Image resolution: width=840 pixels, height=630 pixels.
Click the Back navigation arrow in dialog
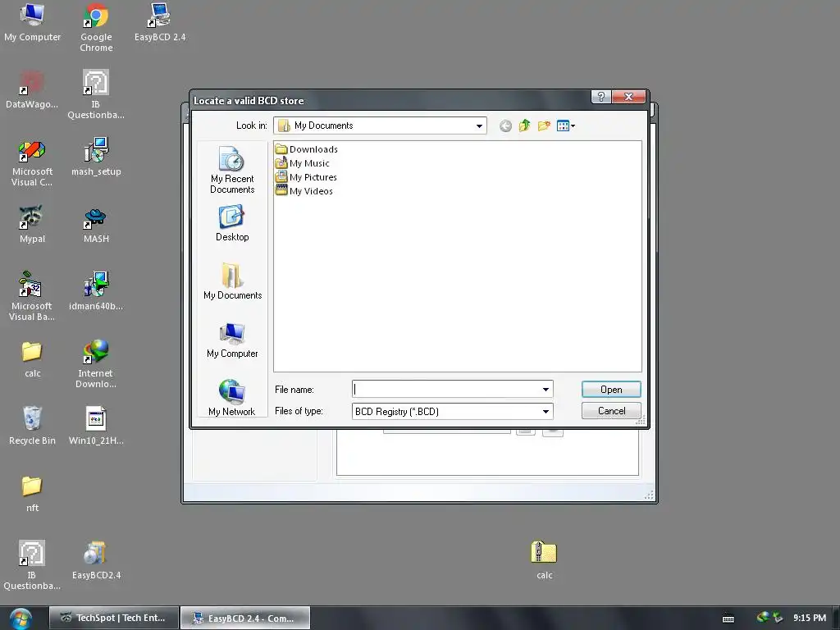click(x=505, y=126)
